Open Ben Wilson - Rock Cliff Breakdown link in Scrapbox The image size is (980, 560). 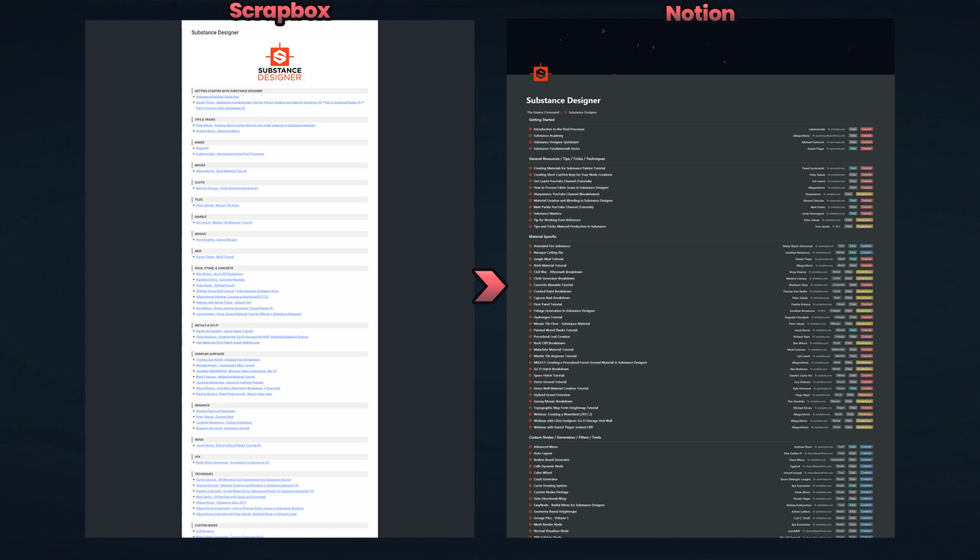[x=219, y=274]
